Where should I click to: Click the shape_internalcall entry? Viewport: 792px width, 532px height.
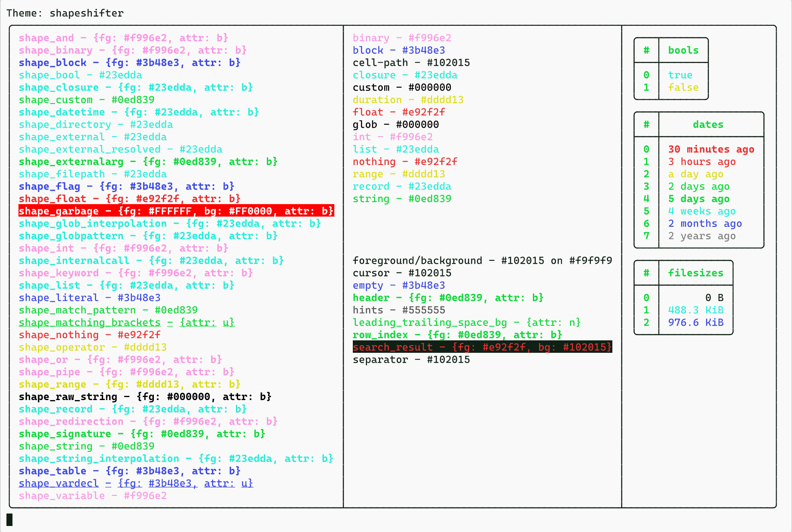click(x=151, y=261)
